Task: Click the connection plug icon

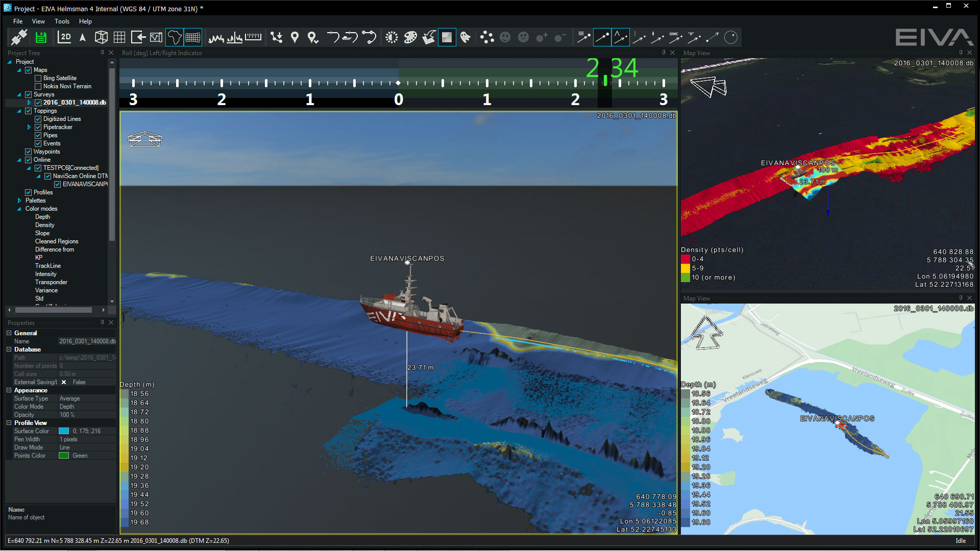Action: click(x=19, y=37)
